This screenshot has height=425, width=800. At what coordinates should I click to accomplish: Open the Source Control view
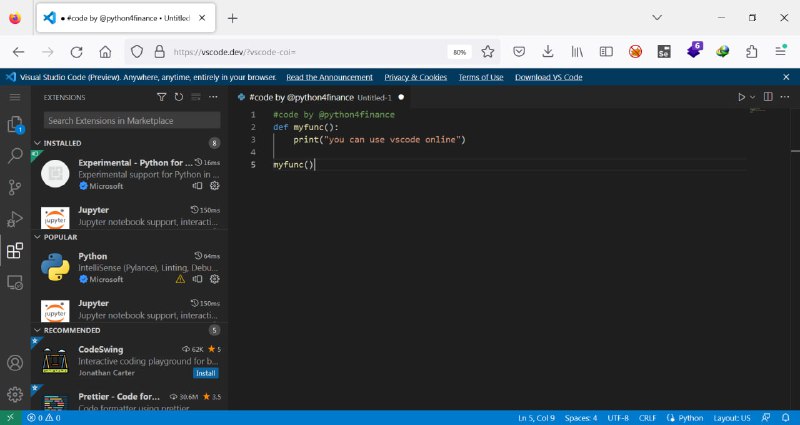tap(15, 187)
